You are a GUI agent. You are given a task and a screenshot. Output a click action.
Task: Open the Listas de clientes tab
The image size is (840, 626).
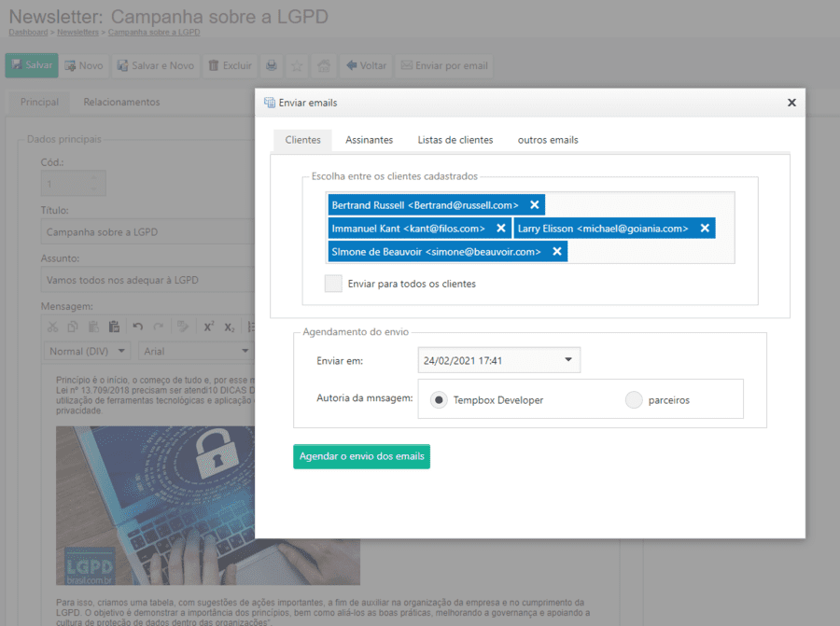click(x=455, y=140)
